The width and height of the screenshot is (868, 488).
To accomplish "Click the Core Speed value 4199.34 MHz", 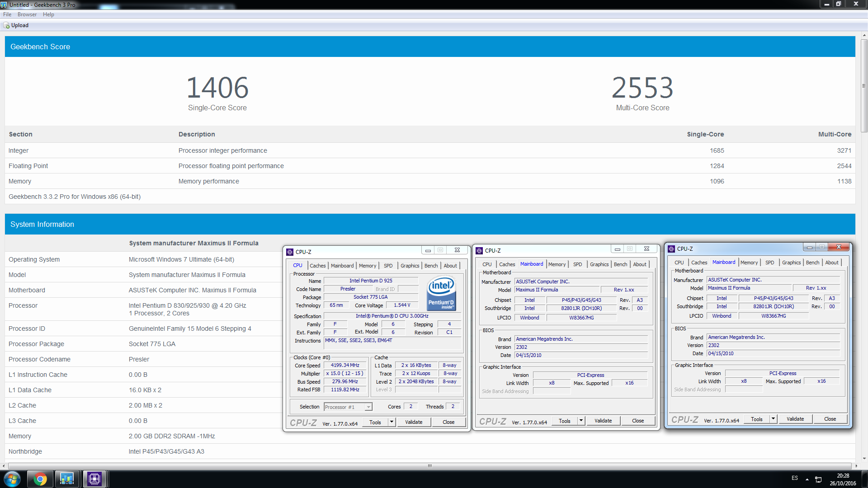I will pos(345,366).
